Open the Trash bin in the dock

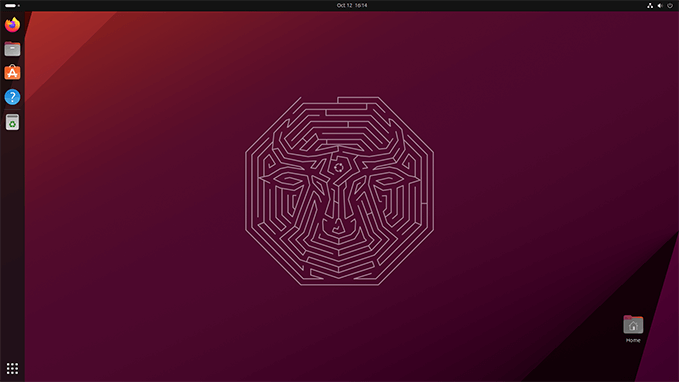[12, 123]
